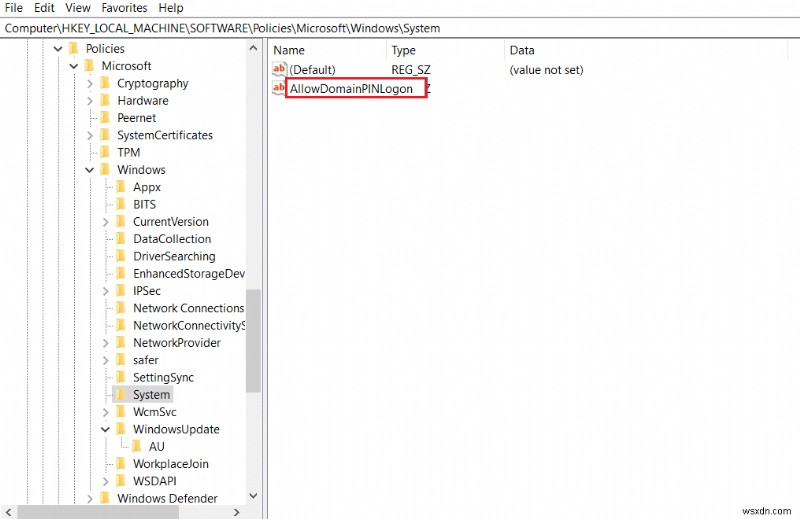This screenshot has height=519, width=800.
Task: Select the Appx key label
Action: coord(147,187)
